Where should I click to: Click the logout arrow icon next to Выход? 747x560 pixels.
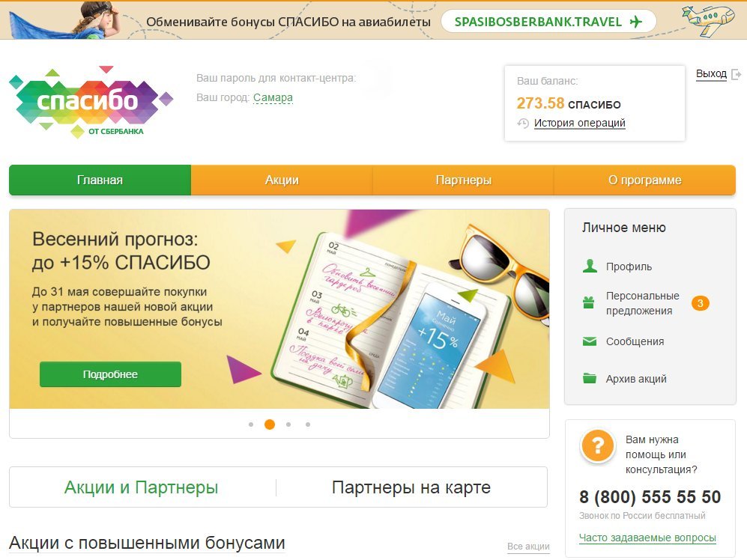click(x=736, y=74)
